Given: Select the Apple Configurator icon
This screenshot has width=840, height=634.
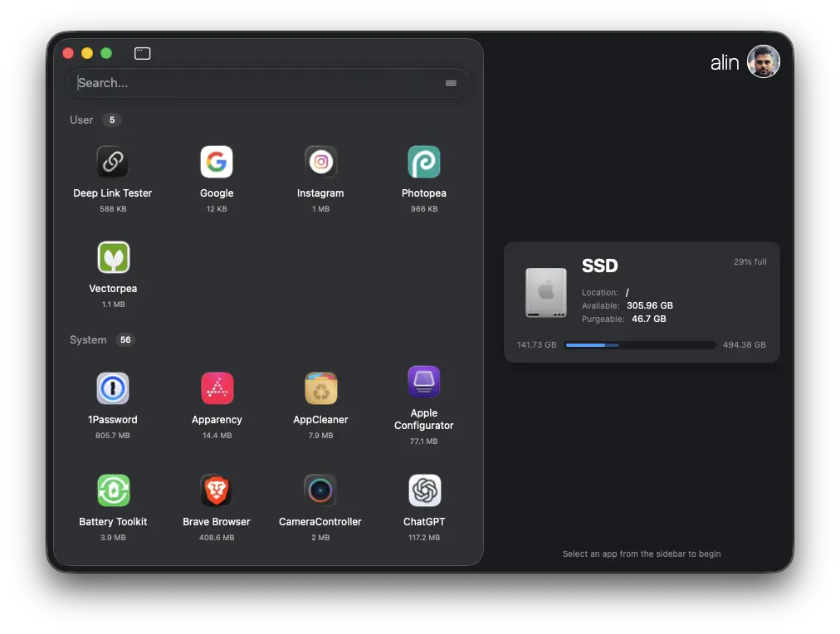Looking at the screenshot, I should point(424,383).
